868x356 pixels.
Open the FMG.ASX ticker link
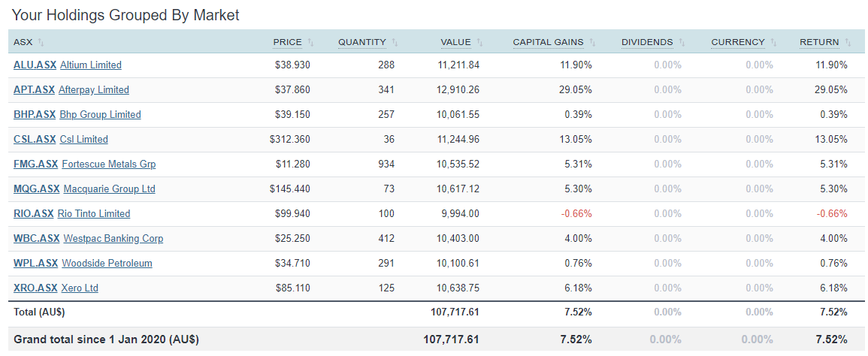[x=35, y=164]
